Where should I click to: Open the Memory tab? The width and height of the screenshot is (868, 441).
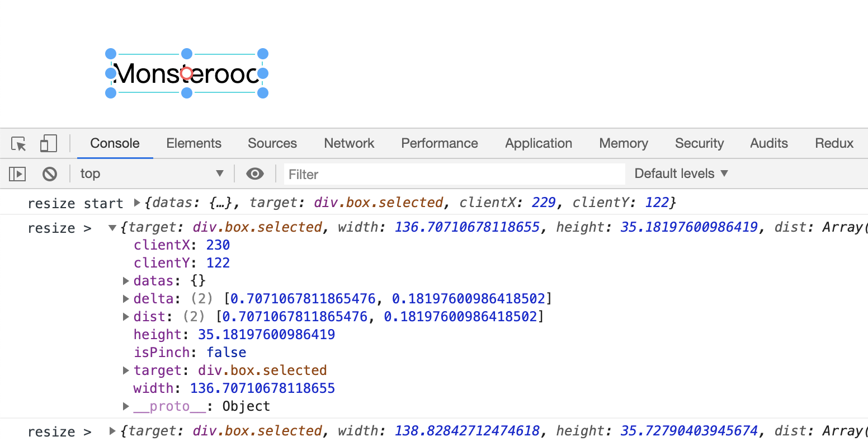point(624,143)
